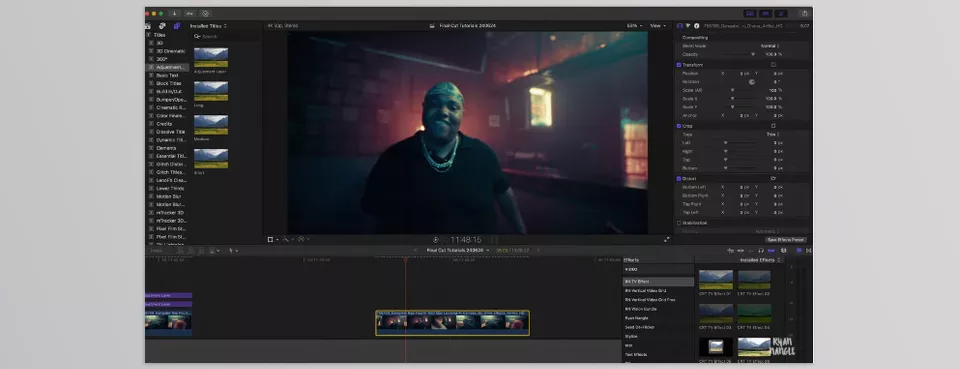The image size is (960, 369).
Task: Click the headphones solo icon
Action: pos(761,250)
